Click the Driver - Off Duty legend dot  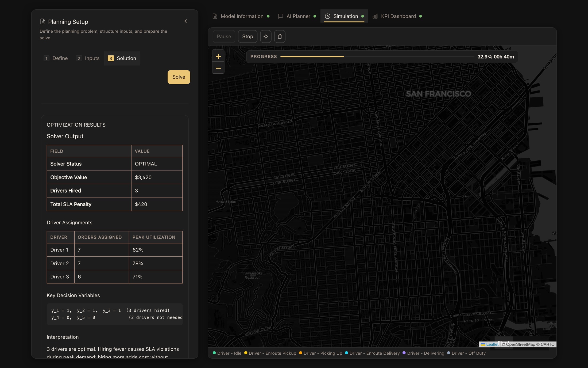coord(448,353)
